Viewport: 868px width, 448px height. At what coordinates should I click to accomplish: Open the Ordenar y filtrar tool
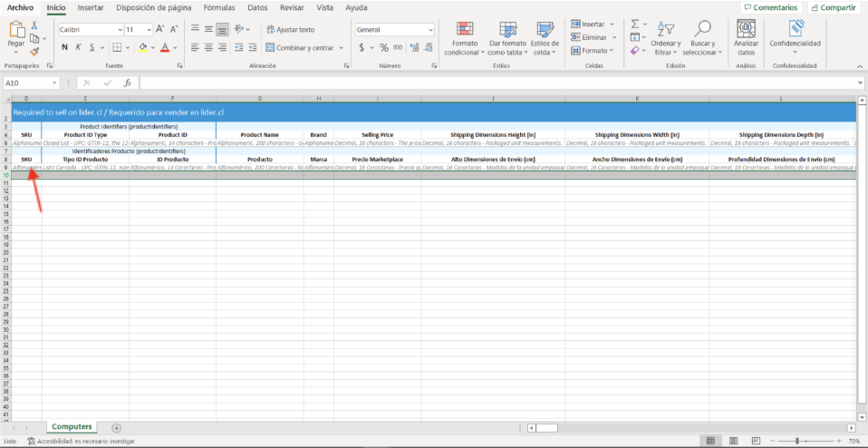(665, 38)
